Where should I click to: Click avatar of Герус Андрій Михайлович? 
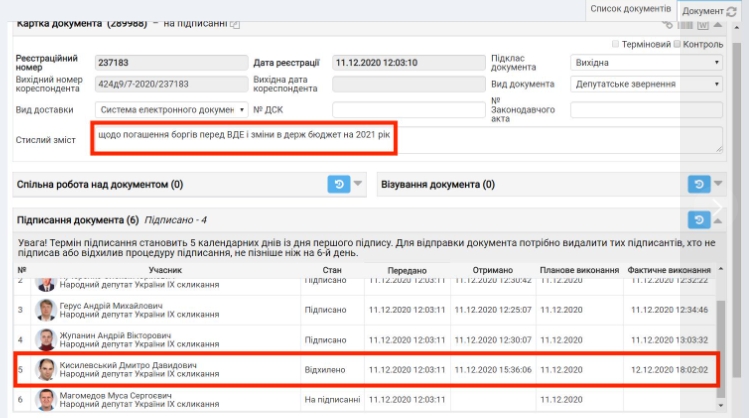[46, 311]
